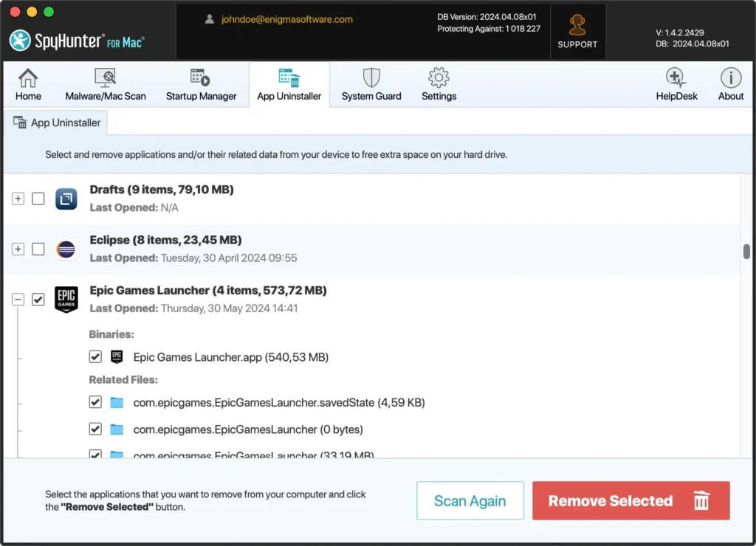Open the About info icon
This screenshot has width=756, height=546.
(731, 77)
